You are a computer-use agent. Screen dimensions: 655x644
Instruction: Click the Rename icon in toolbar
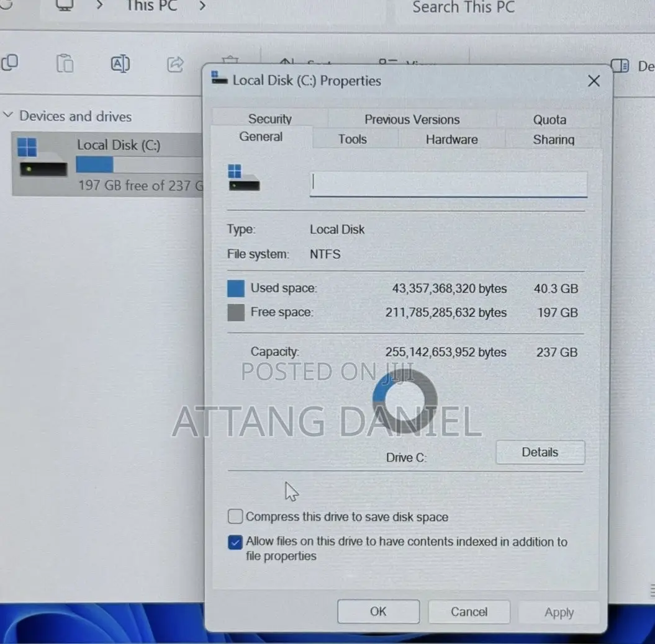120,64
